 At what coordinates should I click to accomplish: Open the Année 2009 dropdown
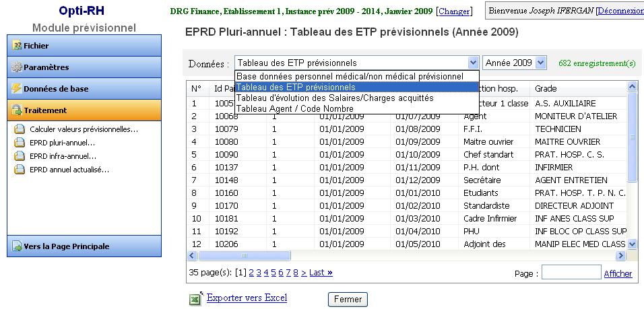point(541,63)
